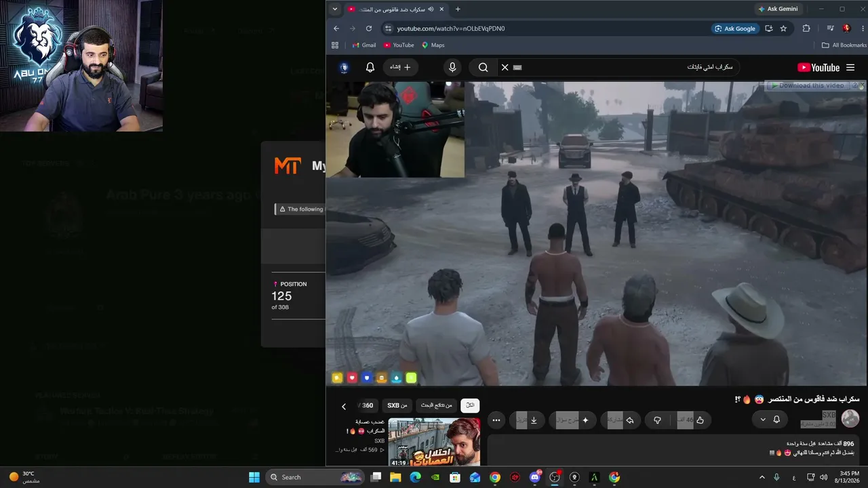868x488 pixels.
Task: Go to the YouTube home logo
Action: point(818,67)
